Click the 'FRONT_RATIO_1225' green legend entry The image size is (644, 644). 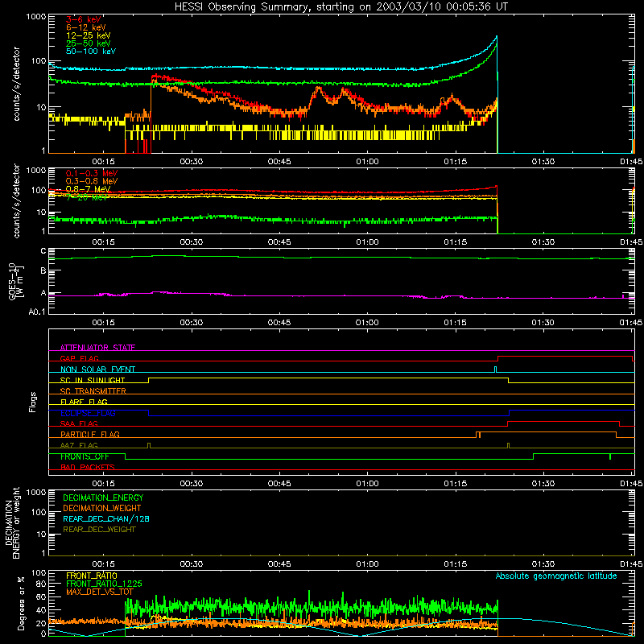coord(104,584)
